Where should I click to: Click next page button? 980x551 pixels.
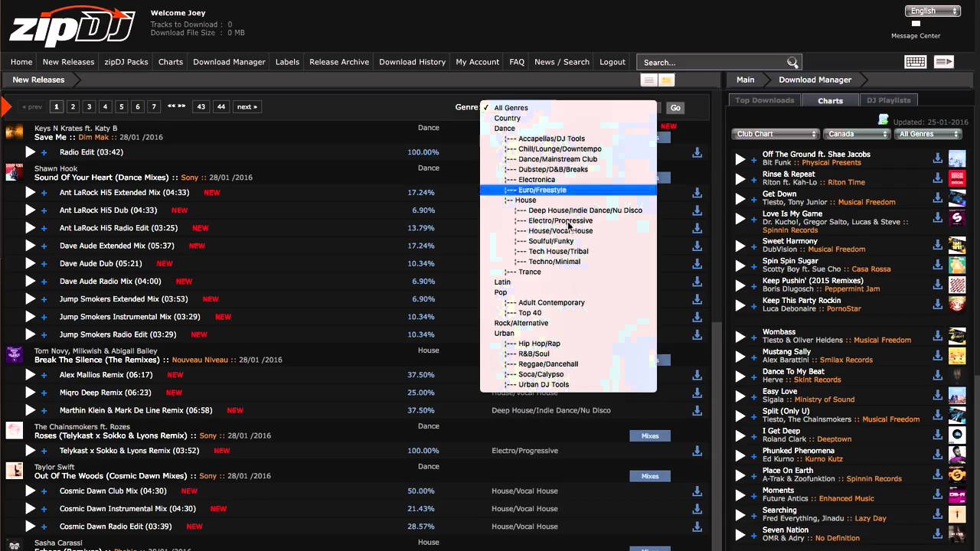coord(247,106)
